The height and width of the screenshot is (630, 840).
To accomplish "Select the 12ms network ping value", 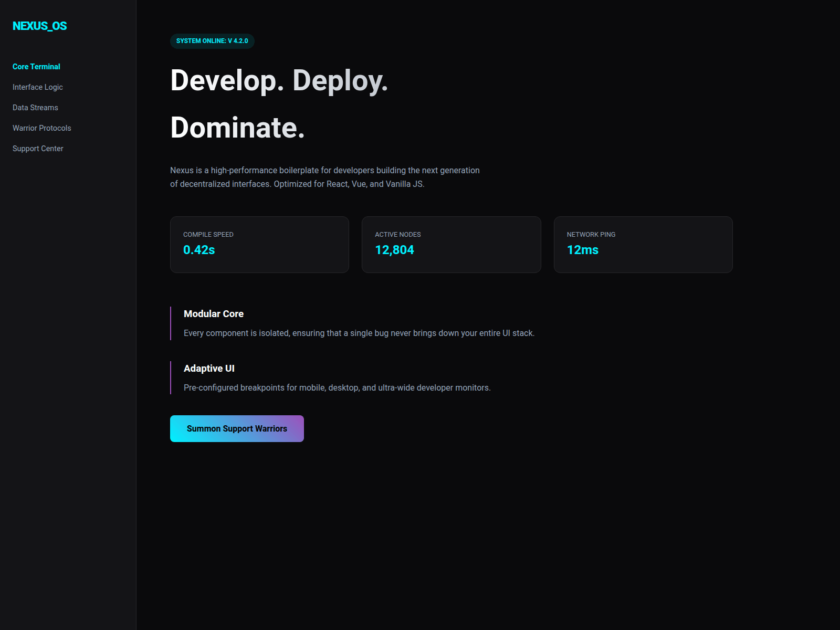I will (x=583, y=250).
